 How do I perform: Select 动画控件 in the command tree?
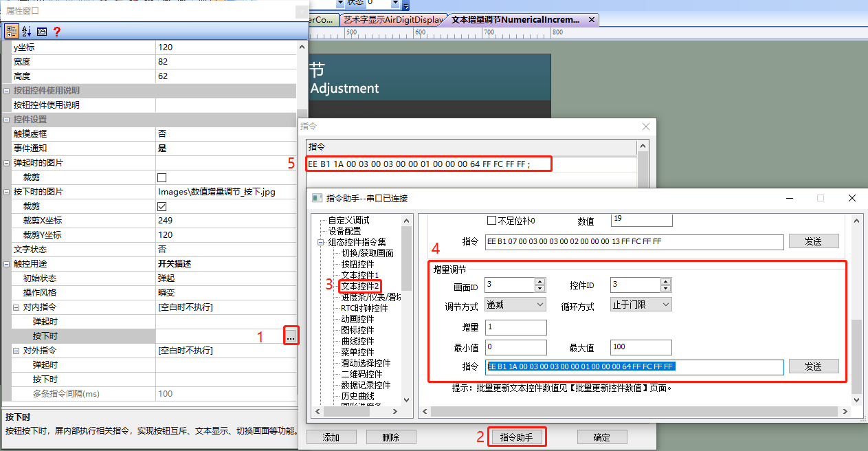(x=358, y=319)
